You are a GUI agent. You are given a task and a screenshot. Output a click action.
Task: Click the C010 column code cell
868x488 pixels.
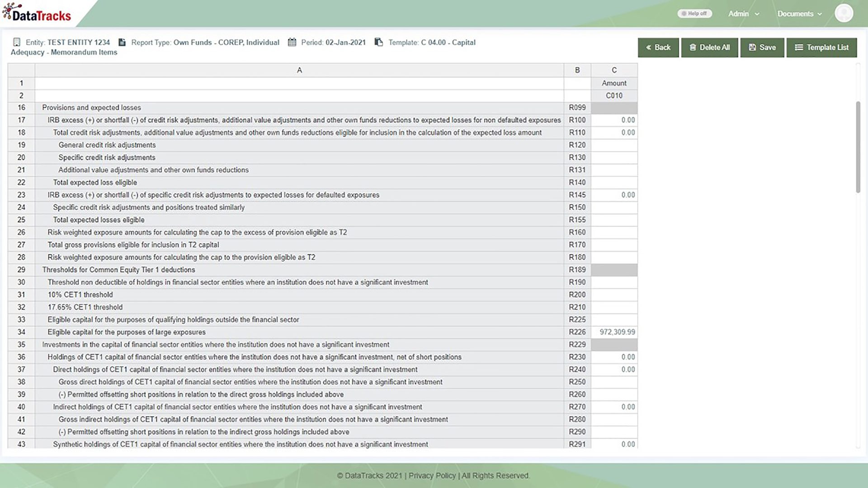tap(614, 95)
